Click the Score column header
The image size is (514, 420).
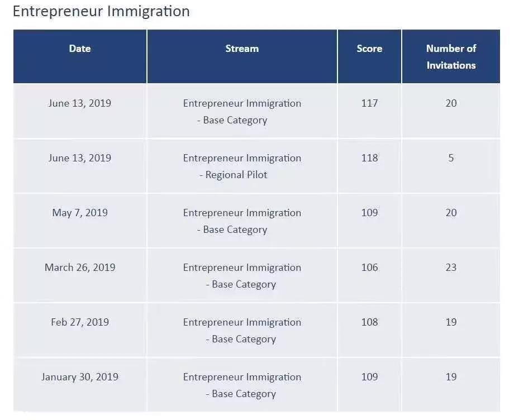click(x=369, y=56)
